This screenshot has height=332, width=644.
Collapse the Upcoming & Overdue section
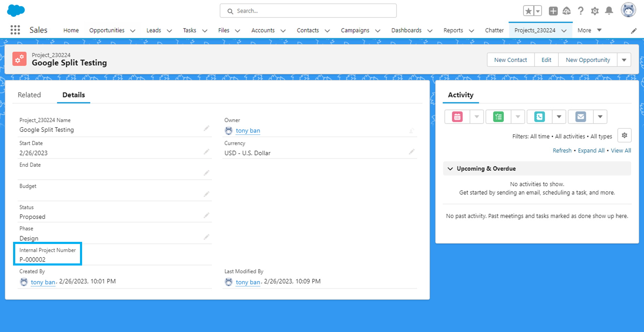pos(450,169)
